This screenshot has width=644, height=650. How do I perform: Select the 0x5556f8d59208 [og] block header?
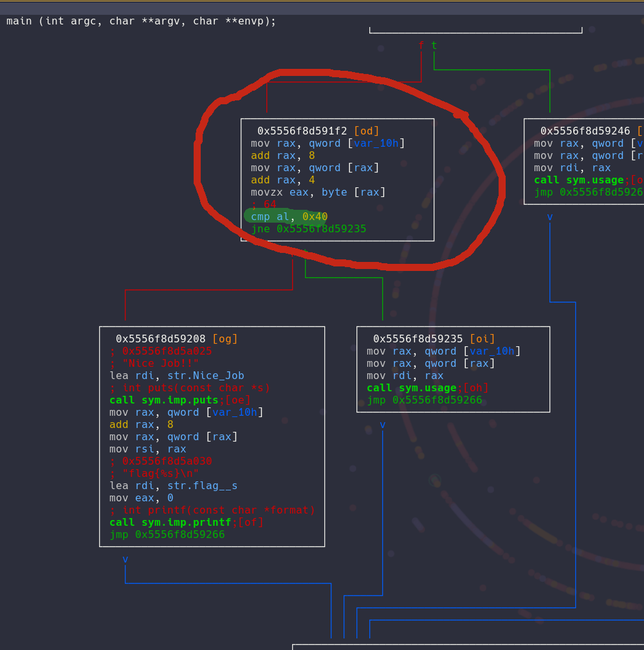(x=177, y=339)
